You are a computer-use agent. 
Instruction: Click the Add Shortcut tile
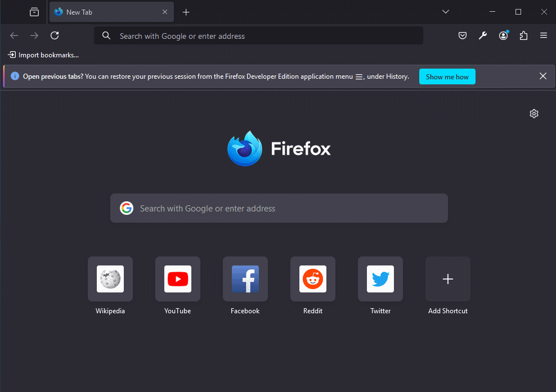(x=448, y=279)
